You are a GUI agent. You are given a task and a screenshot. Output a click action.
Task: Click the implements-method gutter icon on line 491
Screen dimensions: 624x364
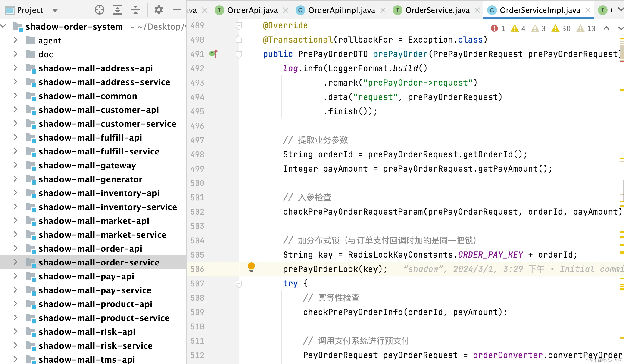pyautogui.click(x=213, y=54)
